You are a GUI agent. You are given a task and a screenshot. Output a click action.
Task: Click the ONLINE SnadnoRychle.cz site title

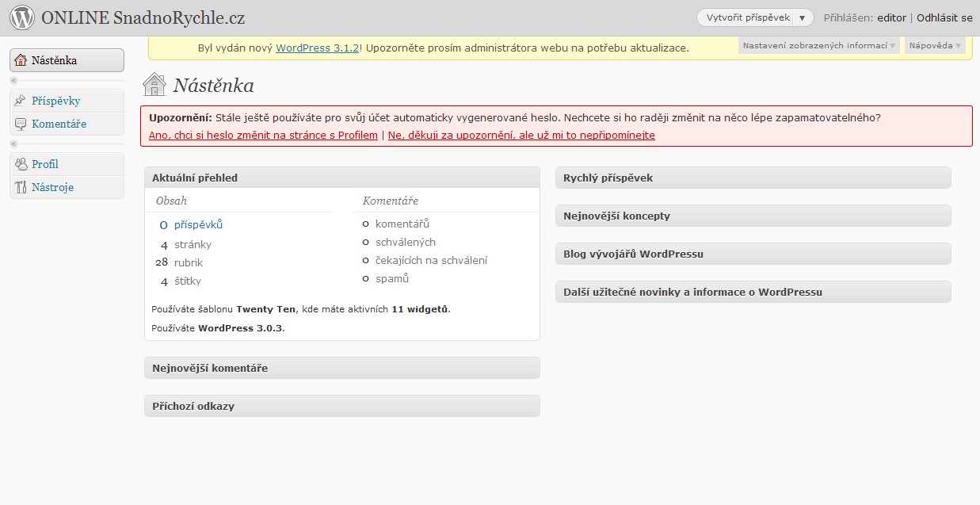(143, 17)
